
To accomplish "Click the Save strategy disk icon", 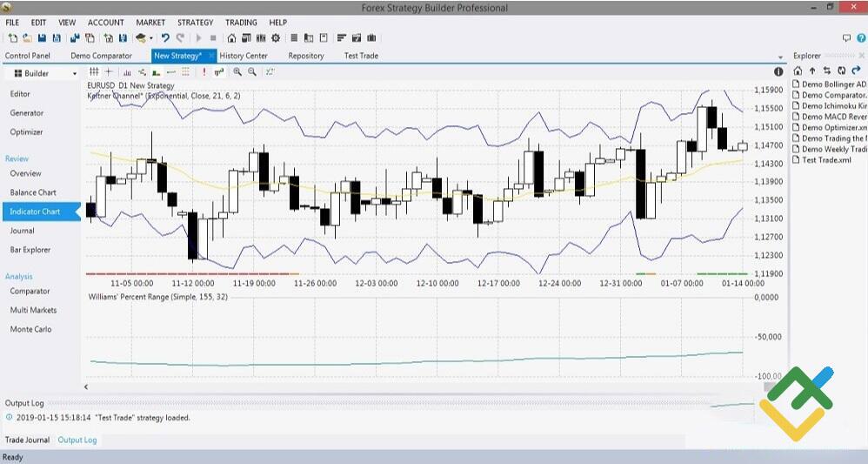I will (x=42, y=38).
